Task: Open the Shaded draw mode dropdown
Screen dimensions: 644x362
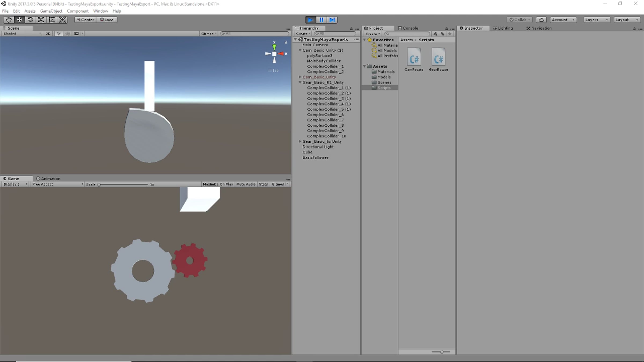Action: coord(22,34)
